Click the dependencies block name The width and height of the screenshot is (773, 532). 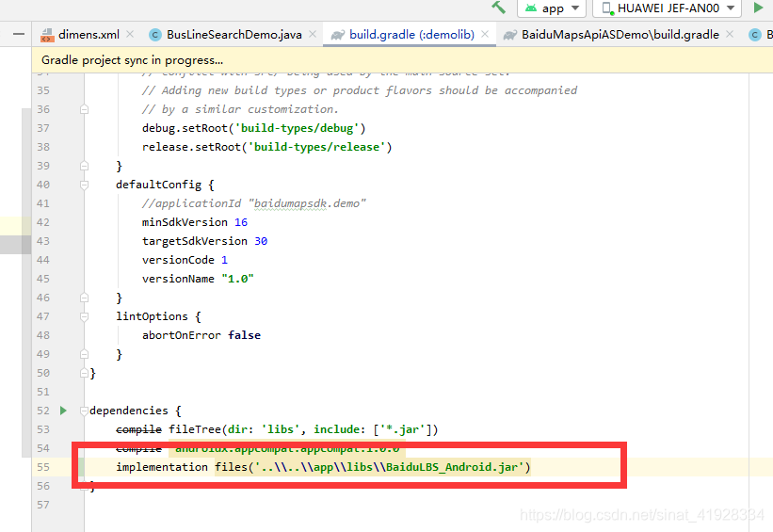click(x=129, y=411)
